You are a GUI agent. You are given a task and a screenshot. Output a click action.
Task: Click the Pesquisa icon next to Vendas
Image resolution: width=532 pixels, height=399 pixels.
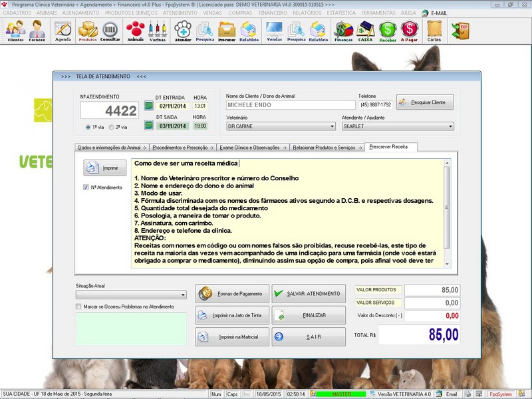[296, 31]
